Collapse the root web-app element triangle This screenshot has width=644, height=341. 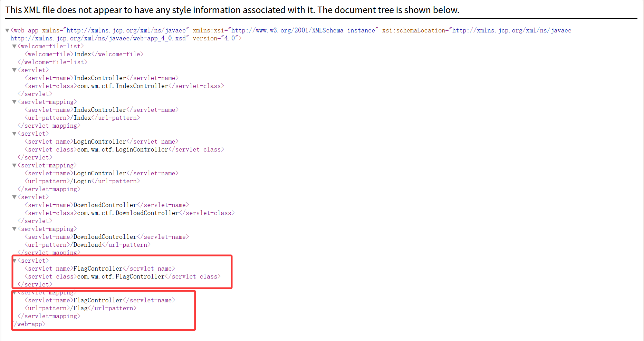pos(7,30)
